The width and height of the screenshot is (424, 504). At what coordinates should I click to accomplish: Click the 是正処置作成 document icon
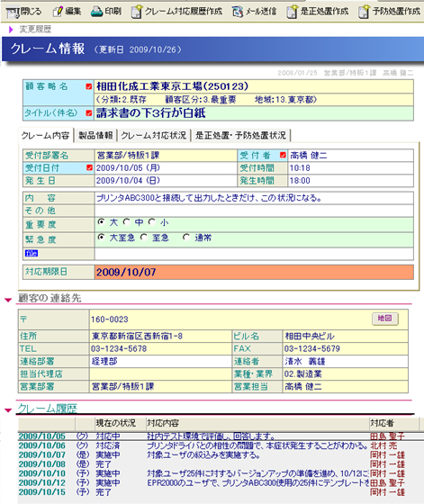tap(293, 12)
